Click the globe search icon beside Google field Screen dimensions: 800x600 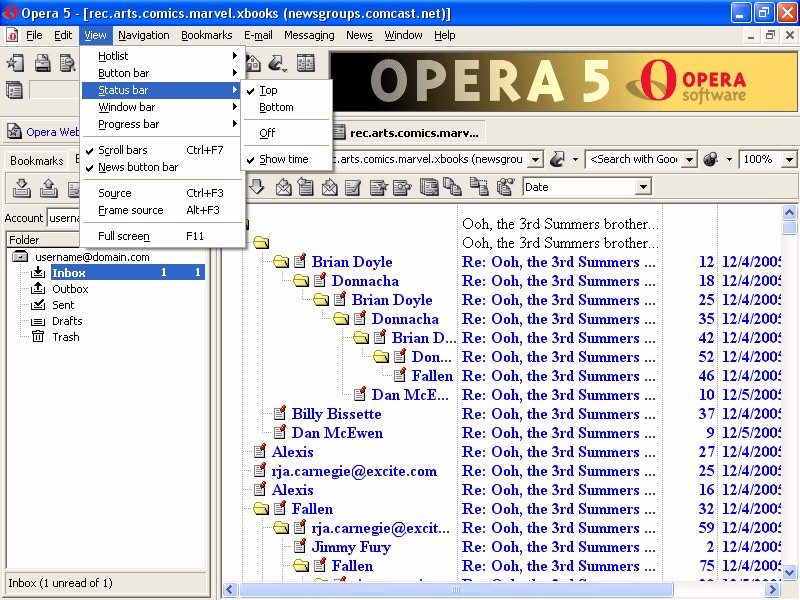tap(710, 159)
